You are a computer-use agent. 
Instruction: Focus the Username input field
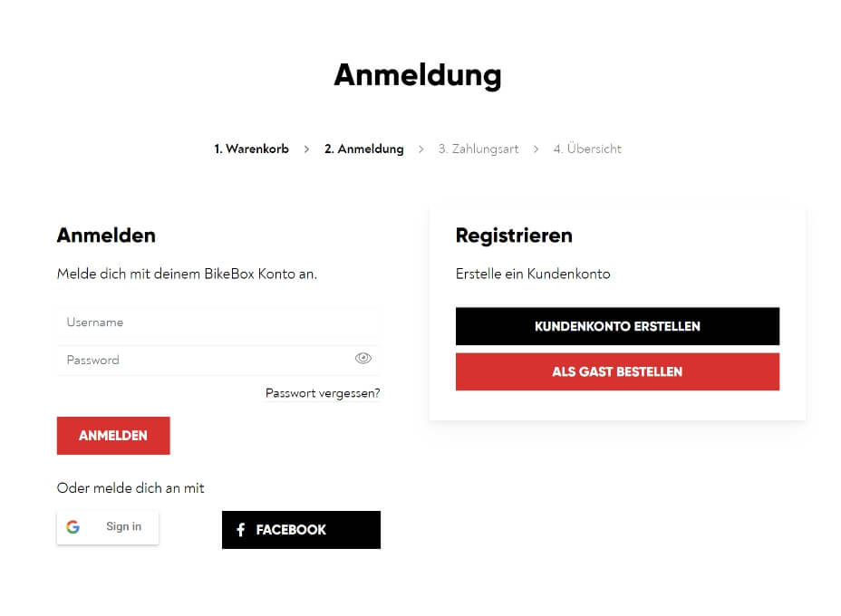[217, 322]
